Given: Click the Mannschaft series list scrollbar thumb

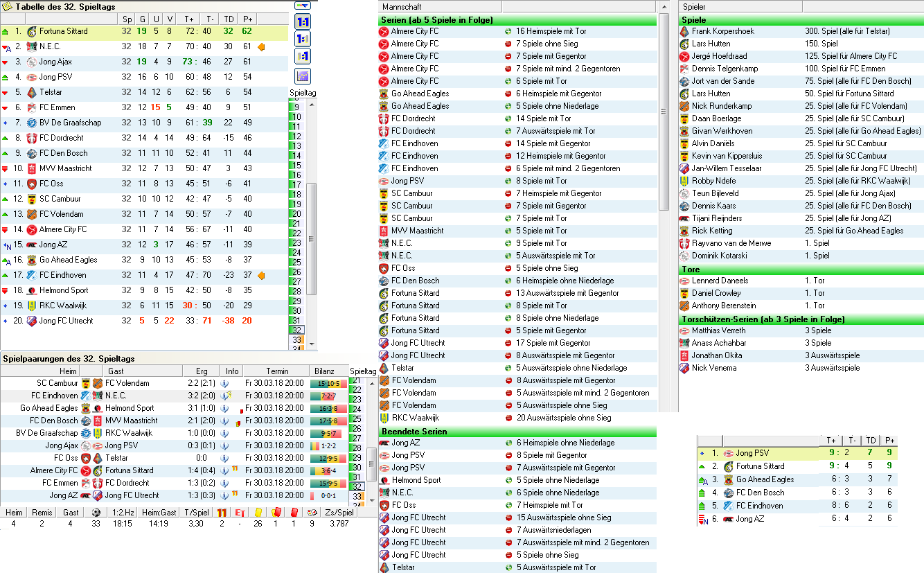Looking at the screenshot, I should 663,112.
